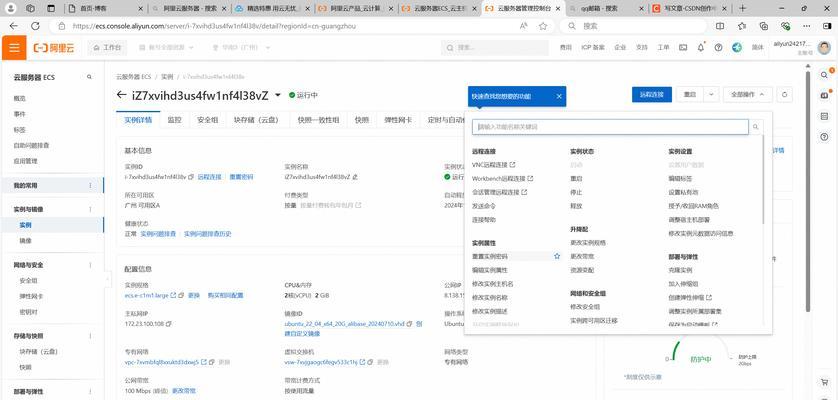Click the dropdown panel scrollbar
The height and width of the screenshot is (400, 838).
tap(764, 182)
